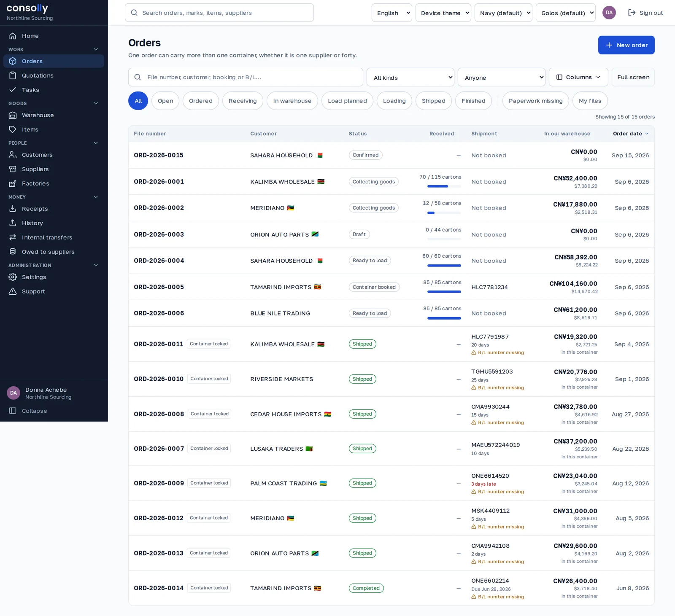675x616 pixels.
Task: Open order ORD-2026-0005
Action: [159, 287]
